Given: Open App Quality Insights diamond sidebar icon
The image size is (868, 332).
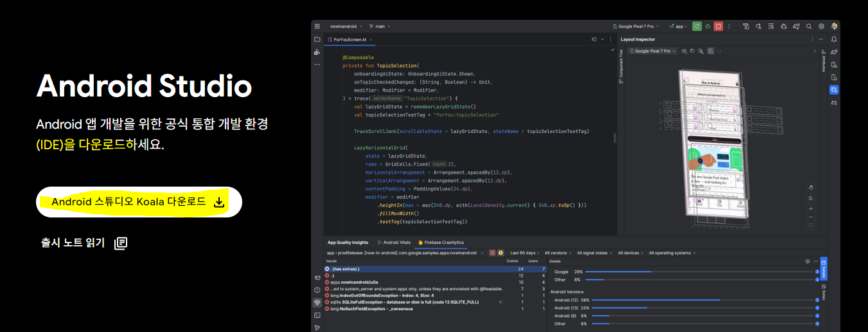Looking at the screenshot, I should point(317,302).
